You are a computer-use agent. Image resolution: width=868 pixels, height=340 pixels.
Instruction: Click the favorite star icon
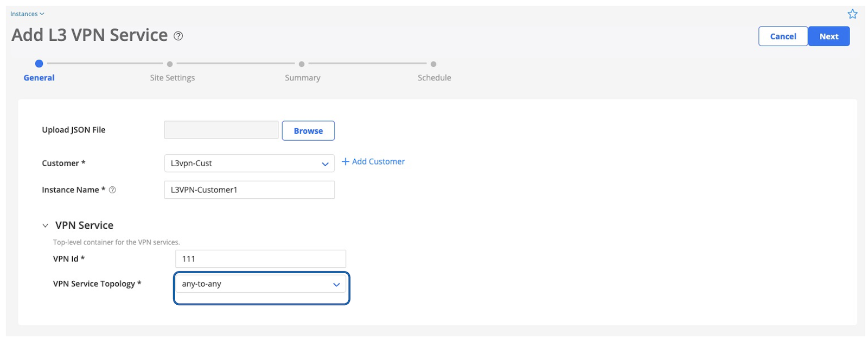tap(852, 14)
